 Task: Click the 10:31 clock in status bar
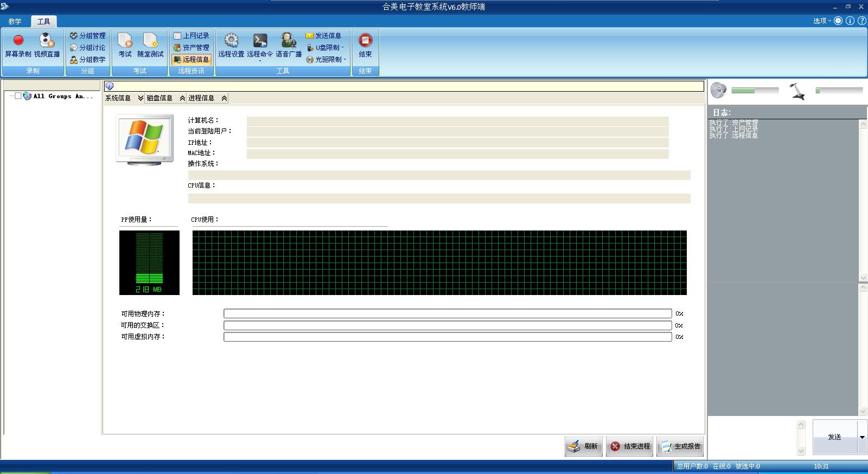[821, 466]
